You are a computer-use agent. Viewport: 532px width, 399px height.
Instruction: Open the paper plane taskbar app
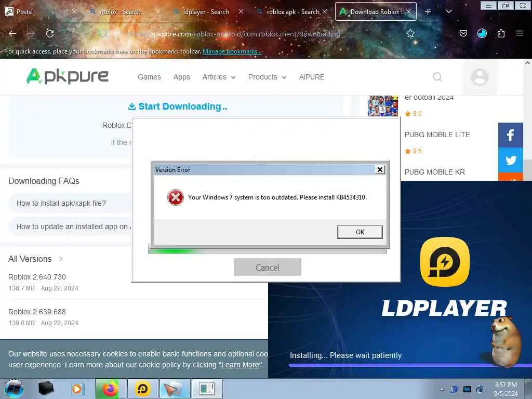(175, 389)
